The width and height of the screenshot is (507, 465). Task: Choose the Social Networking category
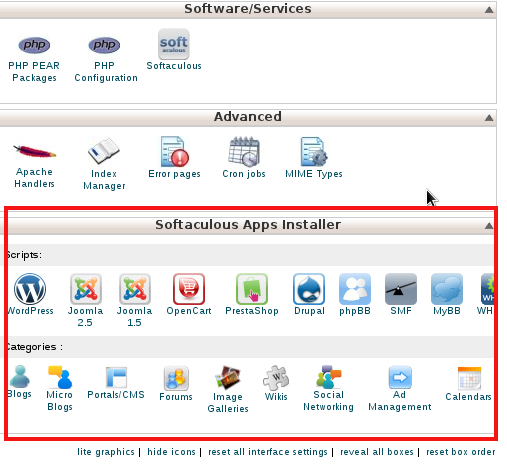[x=328, y=377]
